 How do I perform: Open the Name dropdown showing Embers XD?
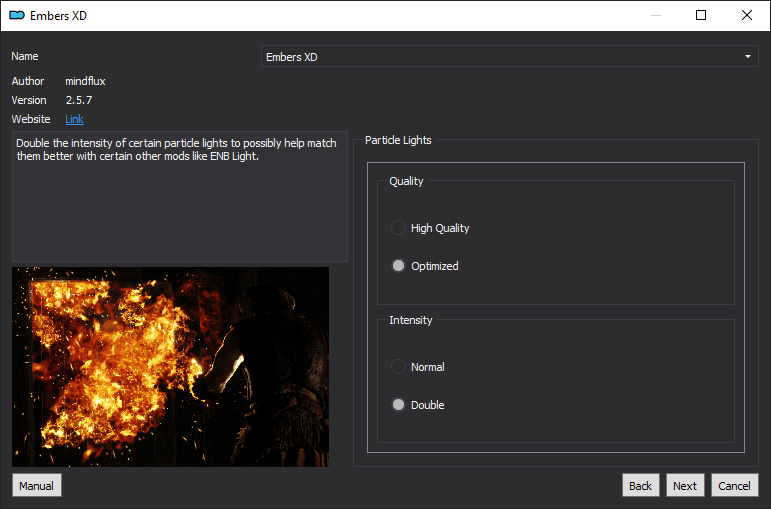[x=509, y=57]
